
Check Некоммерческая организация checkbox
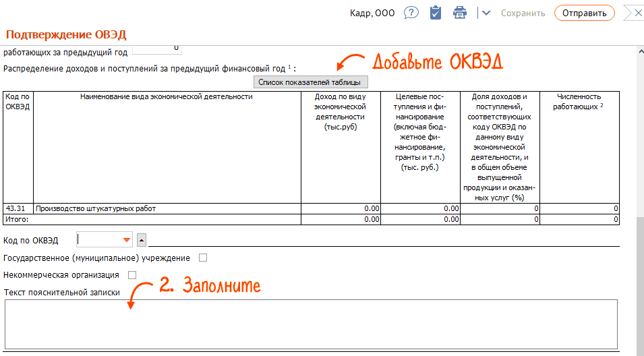click(x=132, y=274)
